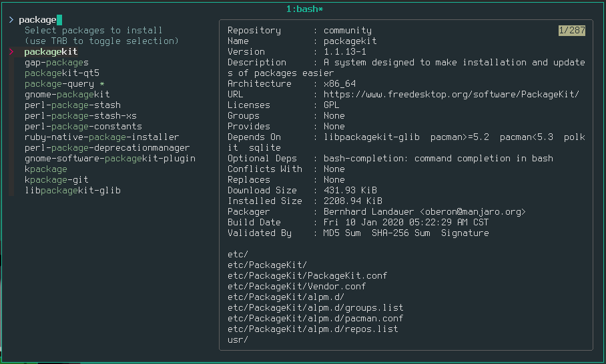The height and width of the screenshot is (364, 606).
Task: Select the perl-package-stash entry
Action: coord(73,105)
